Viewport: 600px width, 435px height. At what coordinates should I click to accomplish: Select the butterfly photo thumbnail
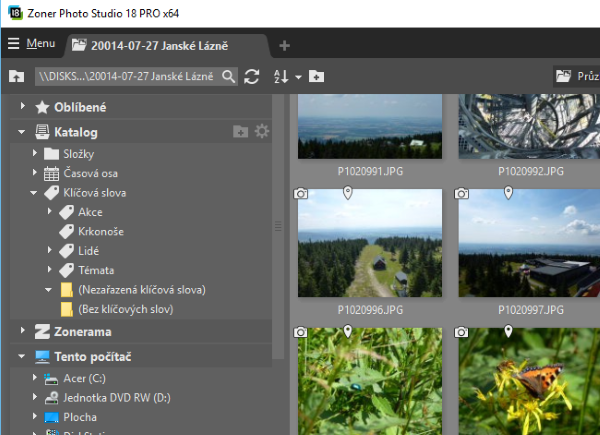[x=529, y=381]
